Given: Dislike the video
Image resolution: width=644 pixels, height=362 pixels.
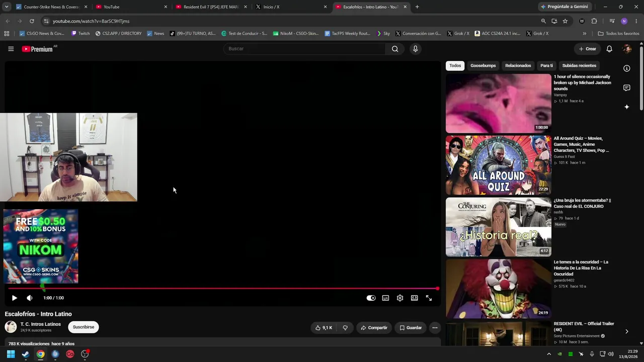Looking at the screenshot, I should [x=345, y=328].
